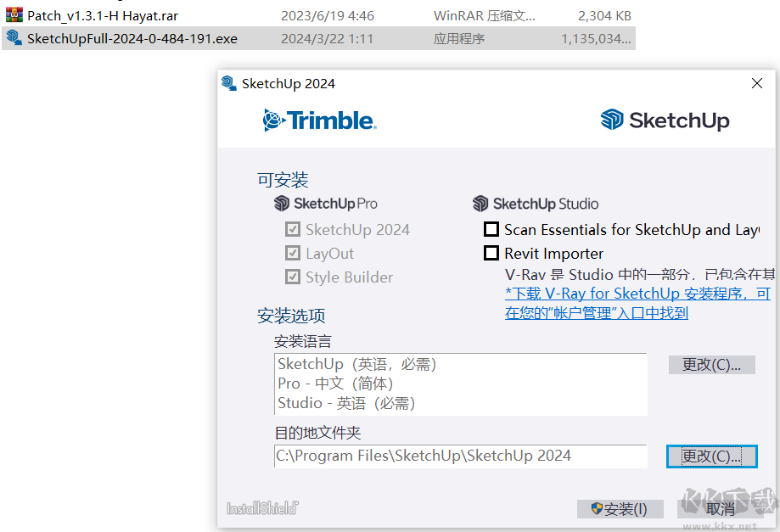Click the SketchUp icon in the installer title bar

point(229,83)
